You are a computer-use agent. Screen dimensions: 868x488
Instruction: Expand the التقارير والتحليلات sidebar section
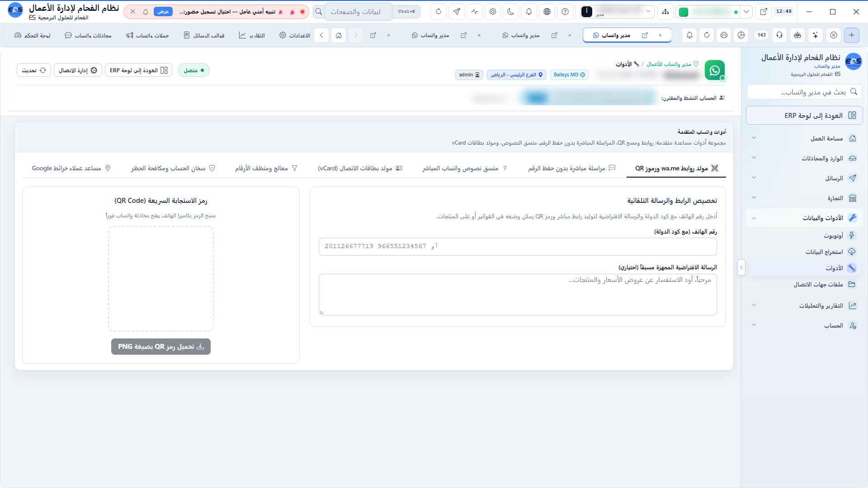(x=804, y=305)
